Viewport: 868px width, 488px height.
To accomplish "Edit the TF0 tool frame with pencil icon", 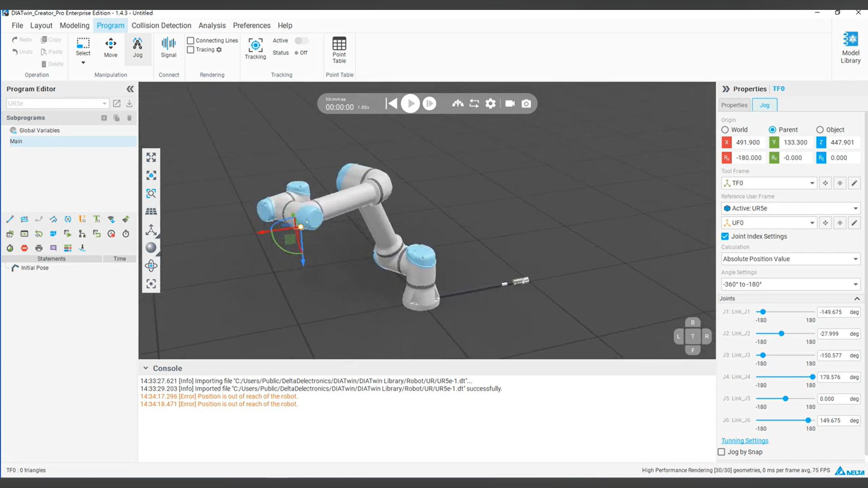I will pos(854,183).
